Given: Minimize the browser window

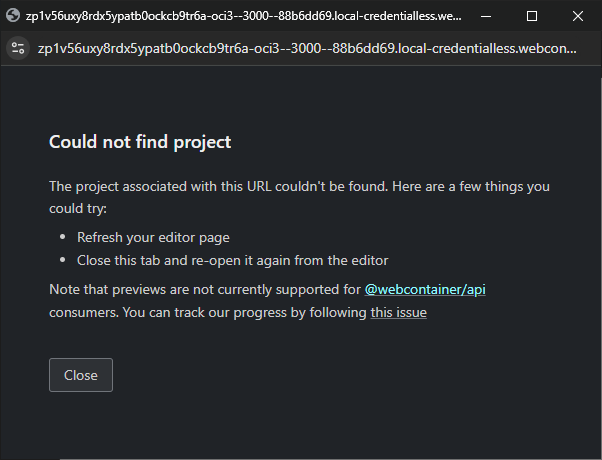Looking at the screenshot, I should pos(486,16).
